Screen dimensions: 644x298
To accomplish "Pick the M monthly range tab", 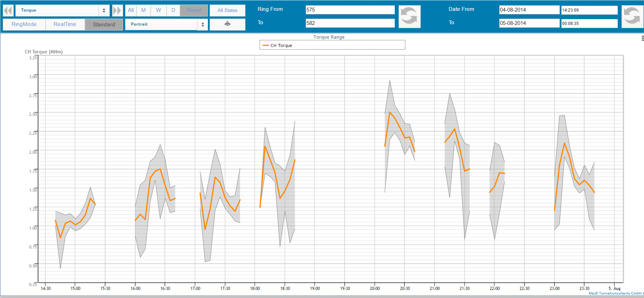I will [x=143, y=11].
